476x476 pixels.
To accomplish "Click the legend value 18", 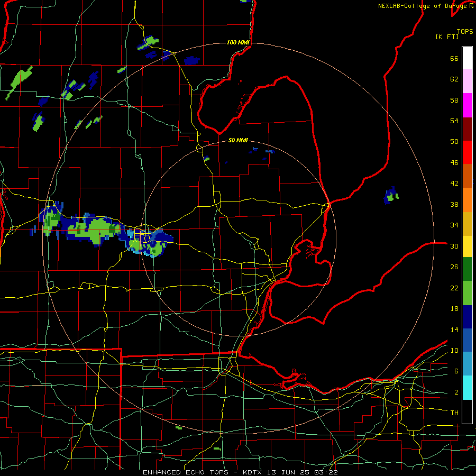I will [x=454, y=309].
